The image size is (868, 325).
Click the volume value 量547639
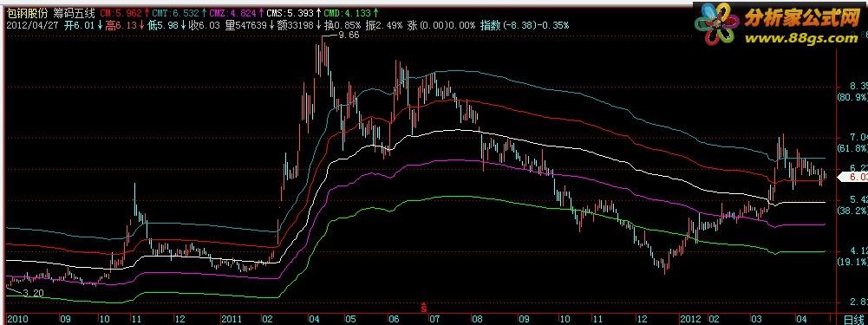[246, 25]
